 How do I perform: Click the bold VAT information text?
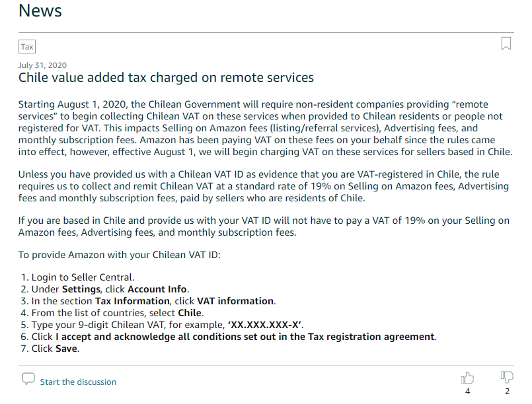(235, 301)
